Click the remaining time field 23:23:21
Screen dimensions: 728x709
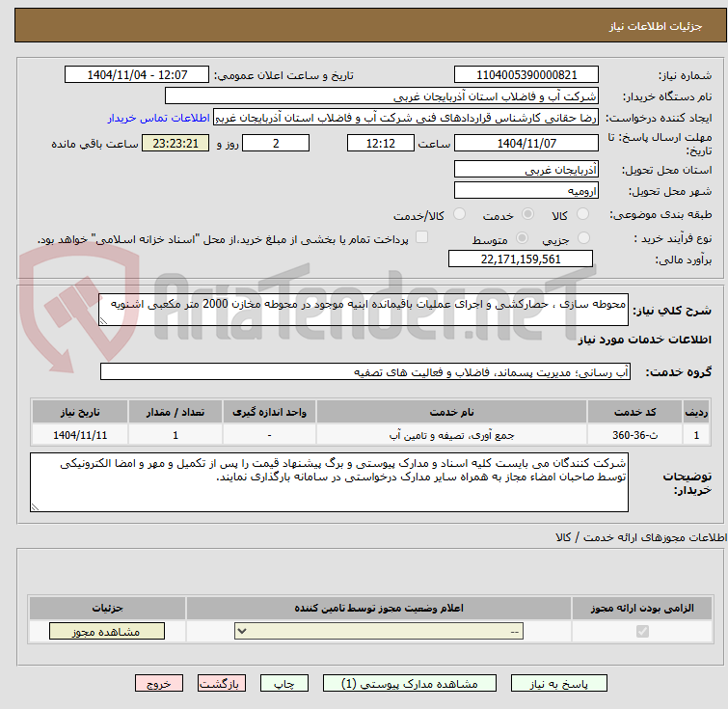[x=175, y=143]
